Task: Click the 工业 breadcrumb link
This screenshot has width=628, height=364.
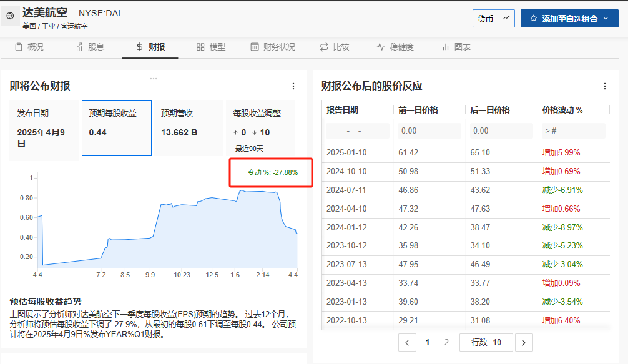Action: 47,26
